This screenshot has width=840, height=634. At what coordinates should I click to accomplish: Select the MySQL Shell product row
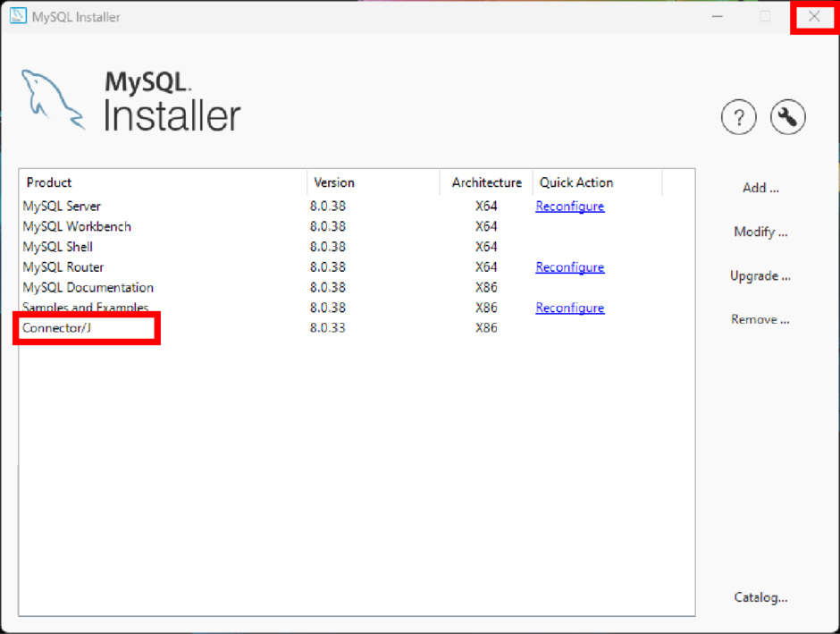point(58,247)
